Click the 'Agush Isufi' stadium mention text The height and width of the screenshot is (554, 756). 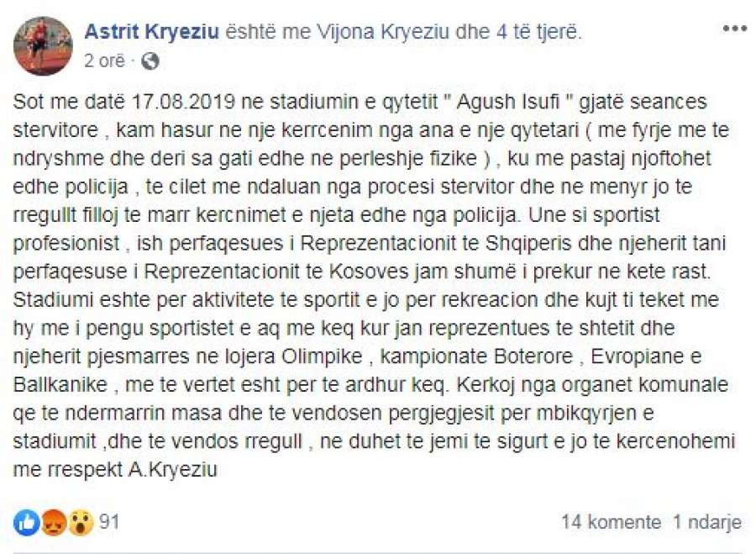[507, 102]
